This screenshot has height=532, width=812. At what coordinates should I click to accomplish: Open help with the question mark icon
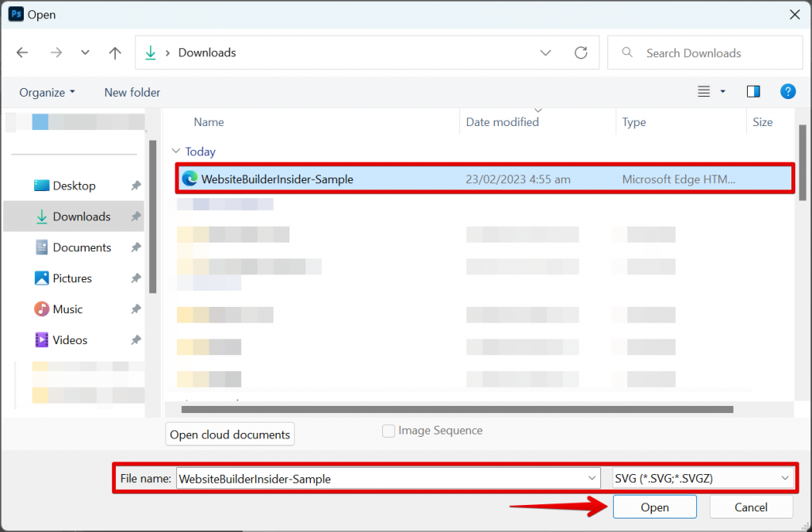pyautogui.click(x=787, y=92)
